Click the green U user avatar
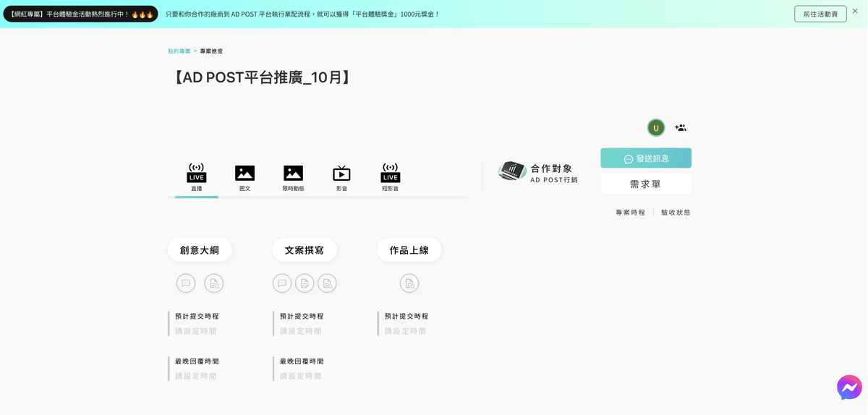 (x=655, y=128)
